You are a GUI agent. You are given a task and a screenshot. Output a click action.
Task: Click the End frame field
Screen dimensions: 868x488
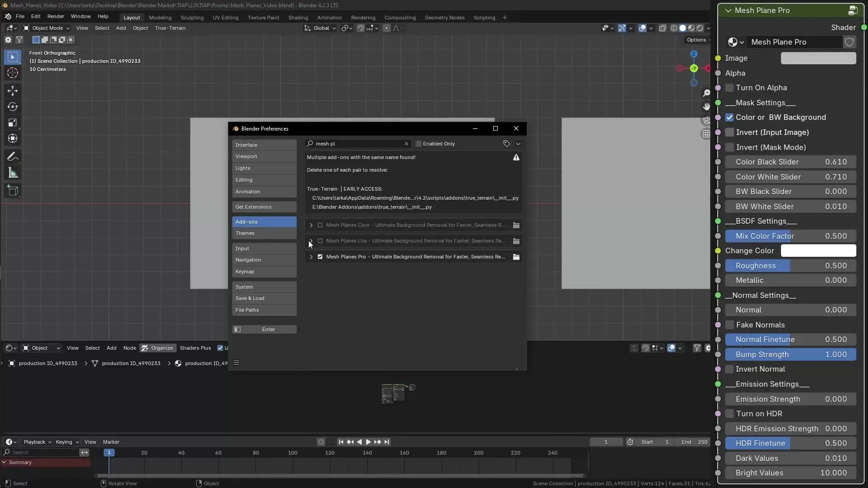click(694, 442)
